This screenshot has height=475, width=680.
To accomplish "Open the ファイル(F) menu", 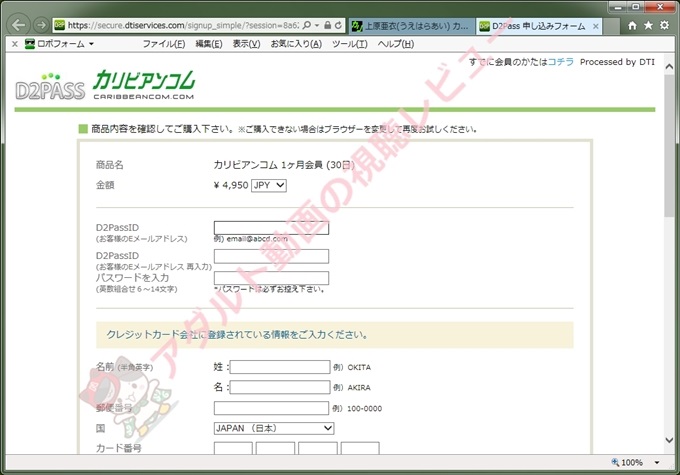I will 164,44.
